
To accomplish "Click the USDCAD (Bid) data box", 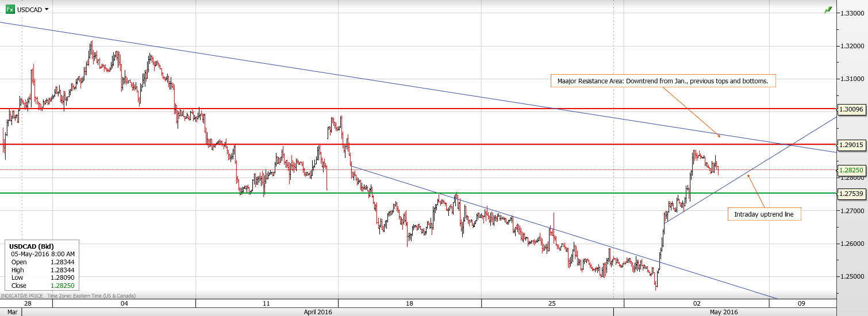I will pyautogui.click(x=40, y=265).
